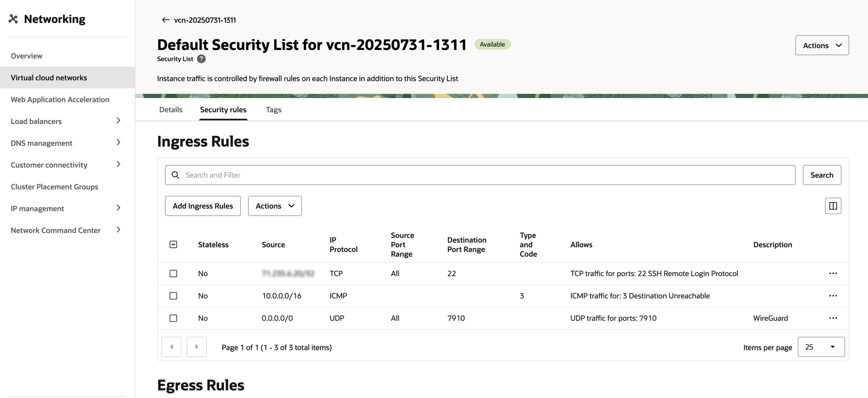Open the Actions dropdown next to Add Ingress Rules
Screen dimensions: 868x398
(x=275, y=206)
